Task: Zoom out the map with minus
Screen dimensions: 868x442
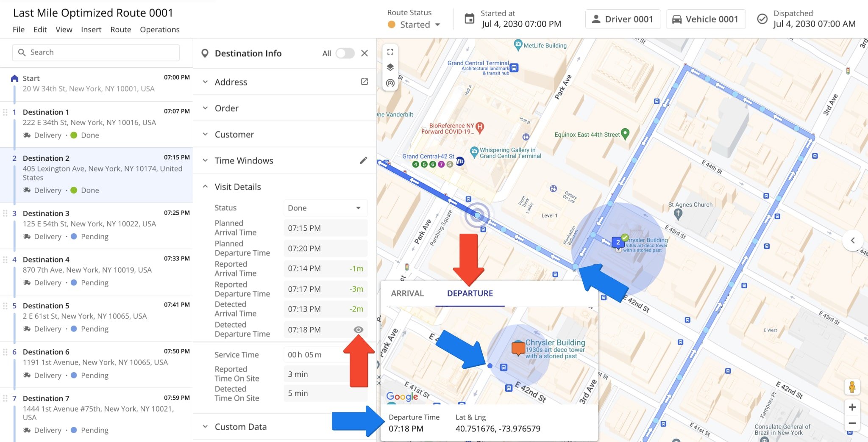Action: (x=852, y=423)
